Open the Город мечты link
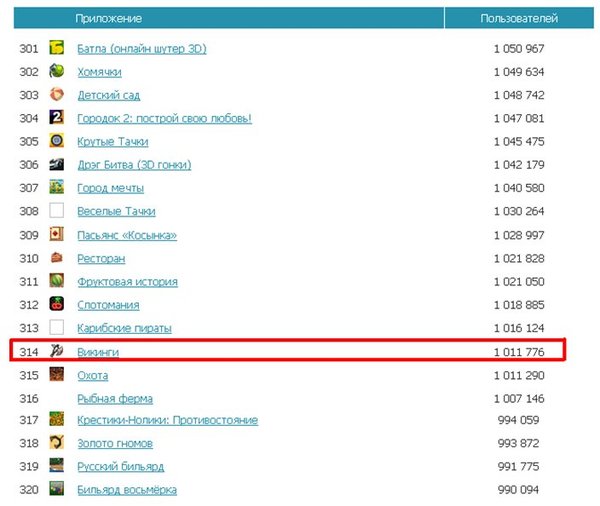600x506 pixels. coord(111,188)
